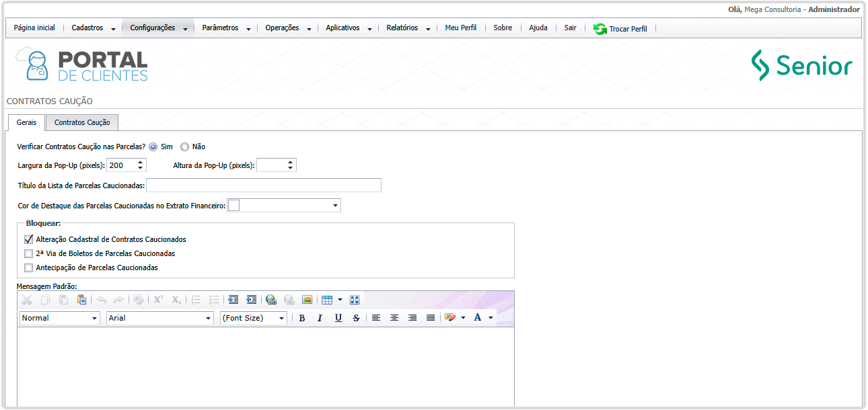Uncheck Alteração Cadastral de Contratos Caucionados
Viewport: 868px width, 410px height.
tap(28, 239)
